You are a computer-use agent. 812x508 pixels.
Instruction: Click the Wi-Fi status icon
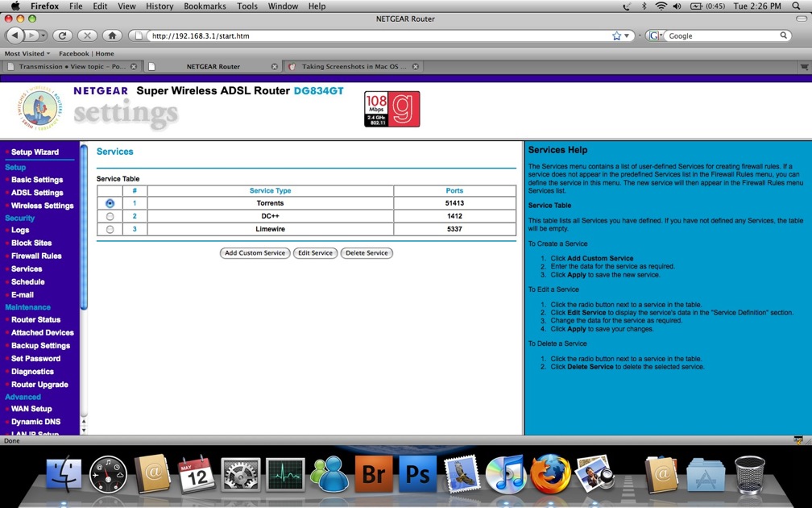point(661,6)
